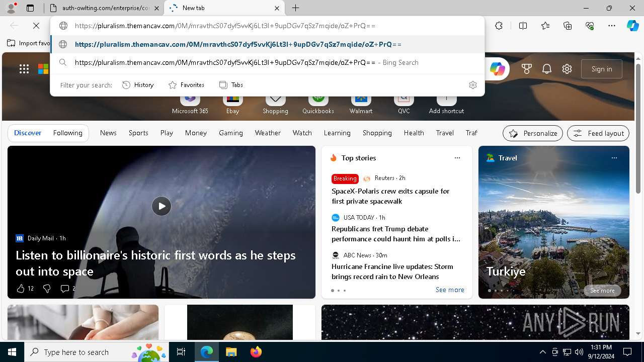Open the Feed layout options
Image resolution: width=644 pixels, height=362 pixels.
click(598, 133)
